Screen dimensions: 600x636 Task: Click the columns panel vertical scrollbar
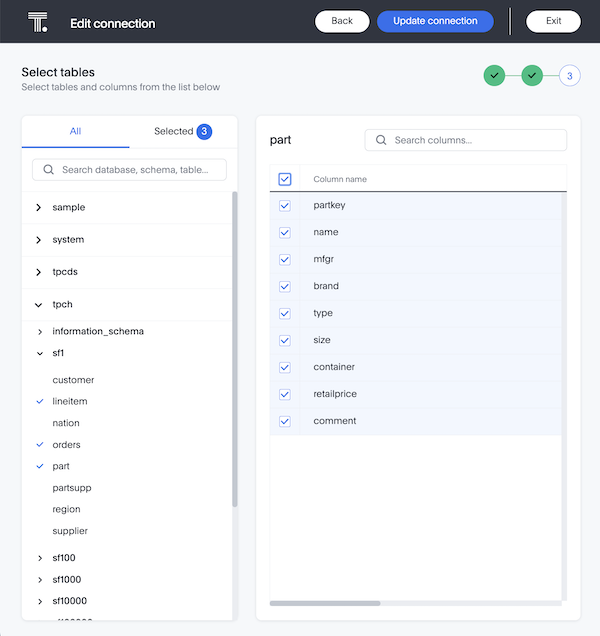(564, 396)
